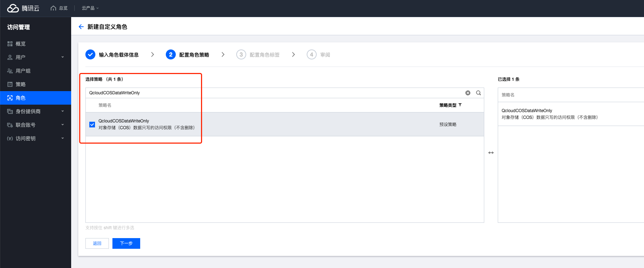The width and height of the screenshot is (644, 268).
Task: Click step 配置角色策略 label
Action: tap(194, 55)
